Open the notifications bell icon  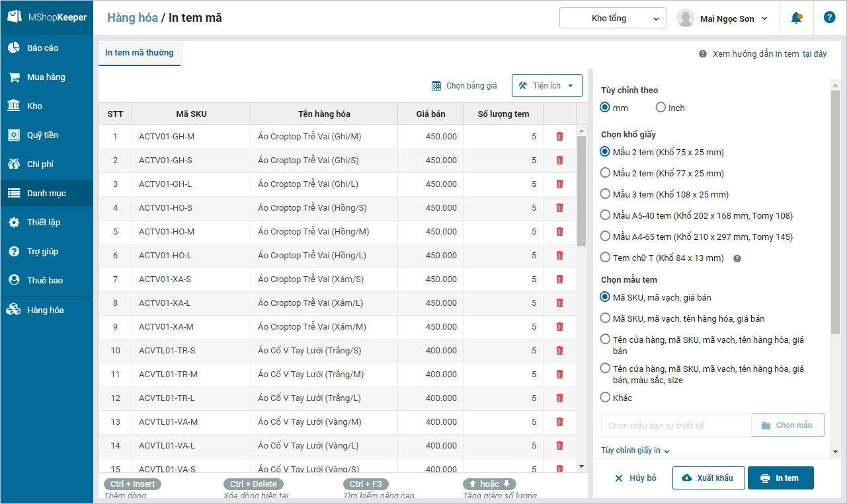[x=796, y=18]
